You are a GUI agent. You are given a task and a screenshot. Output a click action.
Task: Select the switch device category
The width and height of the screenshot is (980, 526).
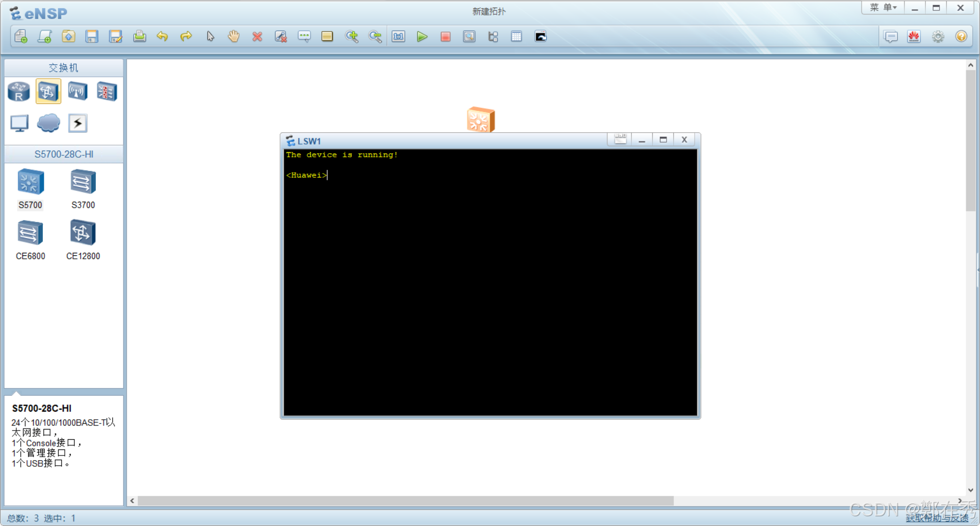[x=48, y=91]
